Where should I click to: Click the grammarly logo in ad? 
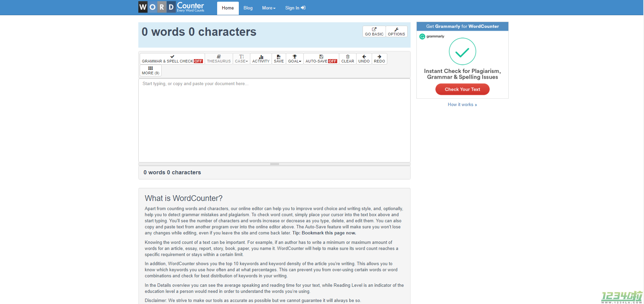click(432, 36)
